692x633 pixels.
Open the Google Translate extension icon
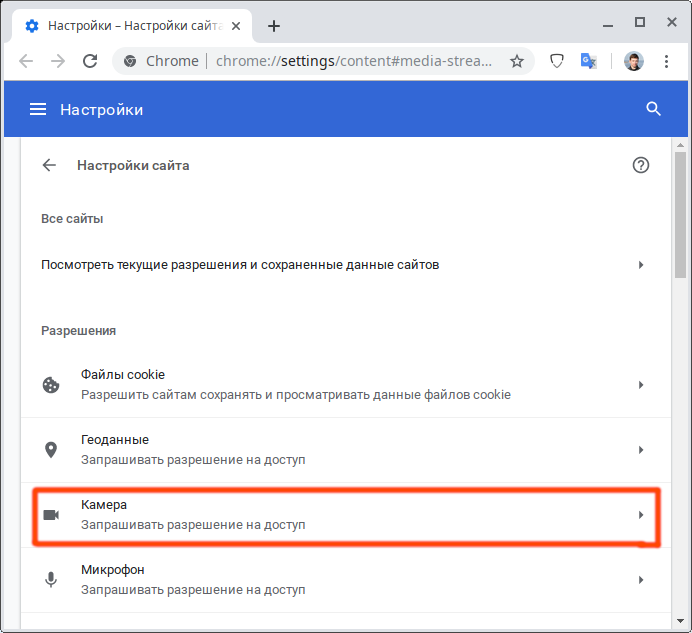589,61
